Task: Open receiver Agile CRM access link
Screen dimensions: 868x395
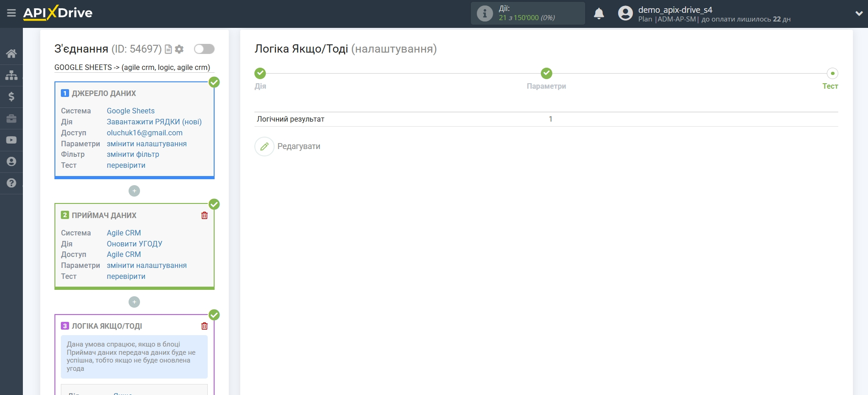Action: click(x=124, y=254)
